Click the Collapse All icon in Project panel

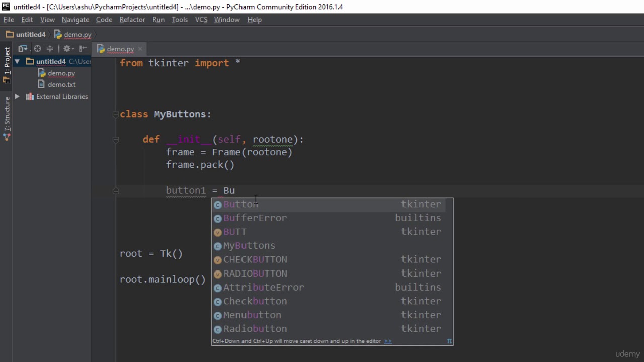click(50, 49)
